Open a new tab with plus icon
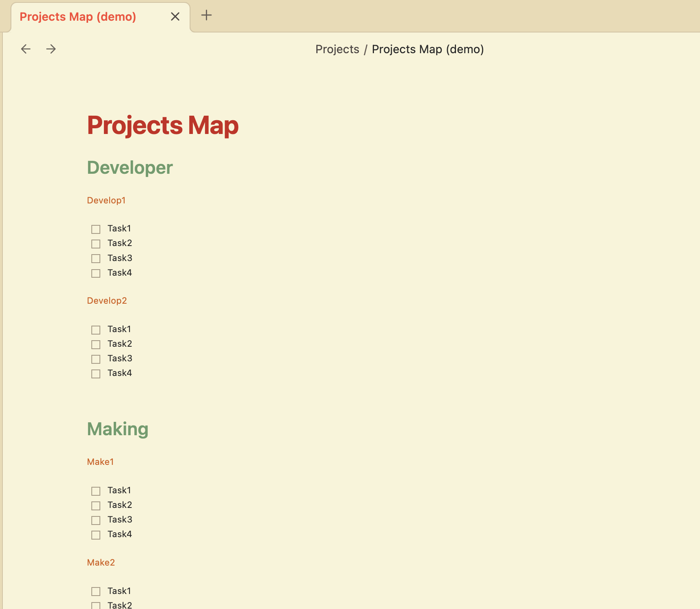The image size is (700, 609). 206,15
